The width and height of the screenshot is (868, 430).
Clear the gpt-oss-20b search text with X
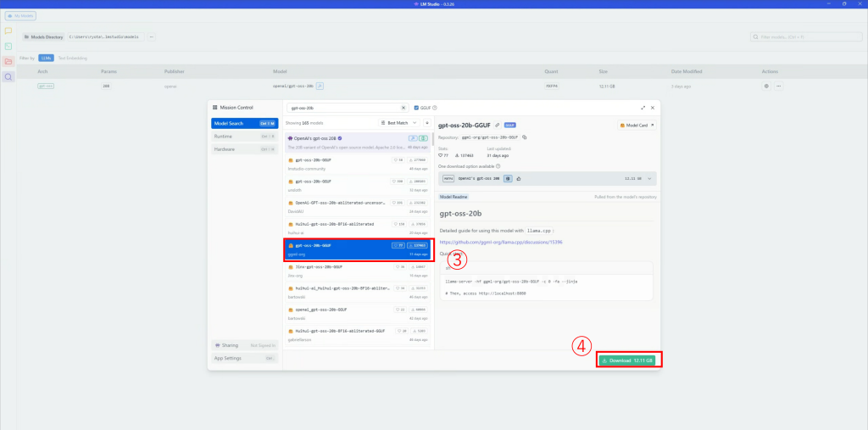pyautogui.click(x=403, y=109)
